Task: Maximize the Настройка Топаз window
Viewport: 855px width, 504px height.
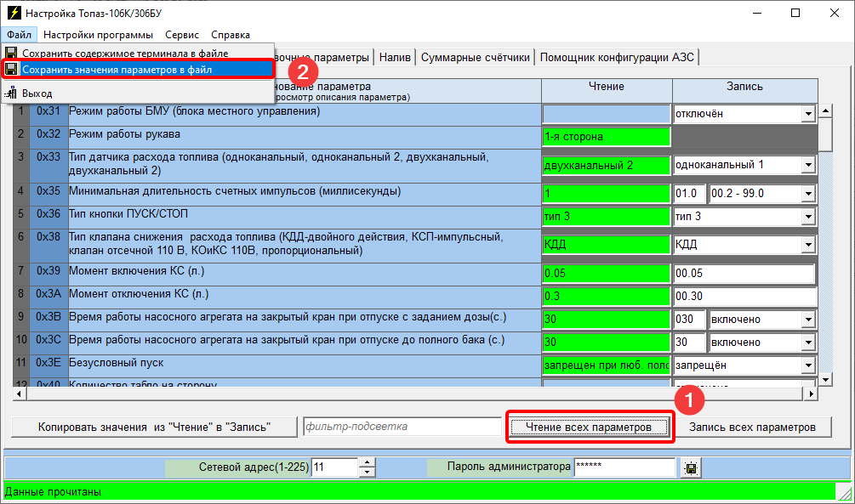Action: tap(795, 13)
